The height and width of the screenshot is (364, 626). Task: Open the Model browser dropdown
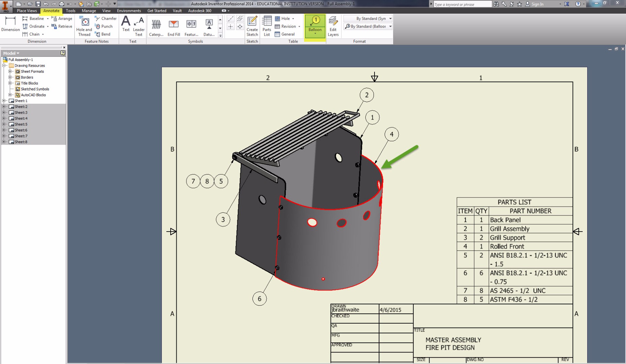point(11,53)
